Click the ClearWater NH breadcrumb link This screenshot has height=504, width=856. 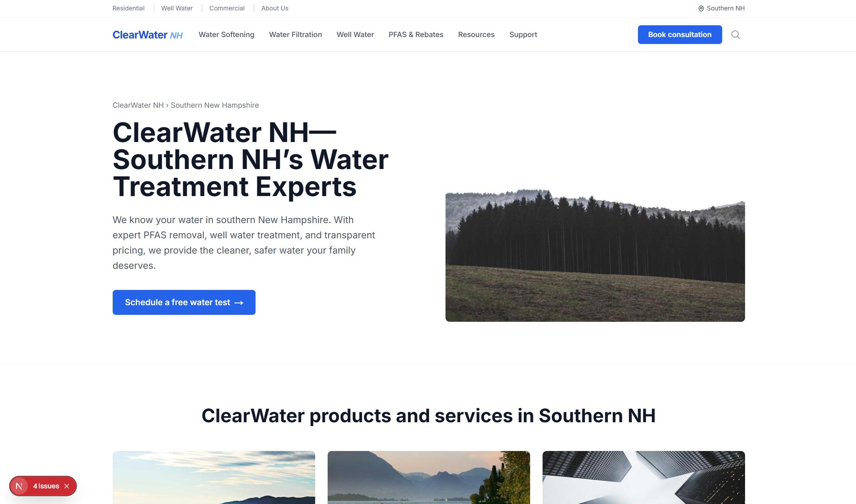[138, 105]
